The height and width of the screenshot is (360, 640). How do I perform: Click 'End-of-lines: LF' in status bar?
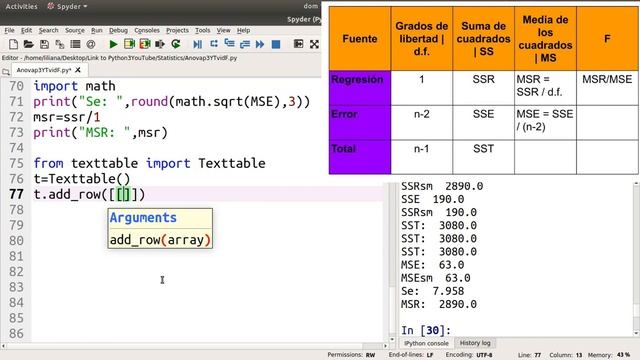tap(411, 355)
